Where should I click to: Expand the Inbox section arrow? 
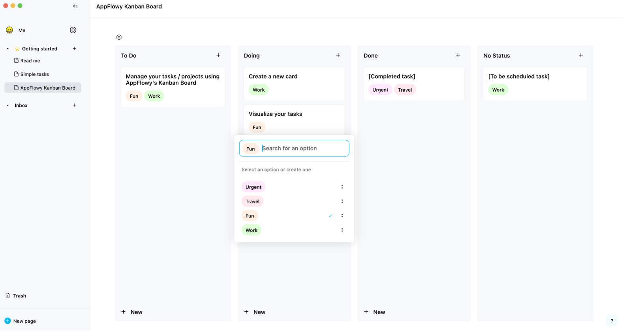click(x=8, y=105)
